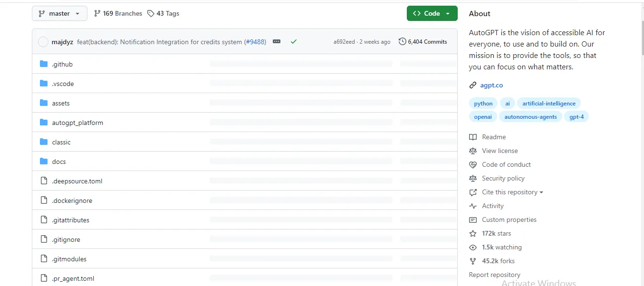Click the license scale icon
This screenshot has height=286, width=644.
[473, 151]
